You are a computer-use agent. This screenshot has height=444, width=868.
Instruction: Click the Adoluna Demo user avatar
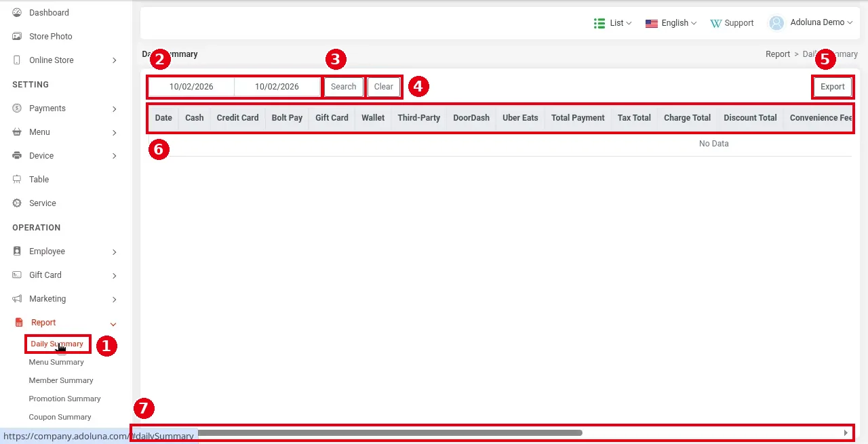[776, 23]
